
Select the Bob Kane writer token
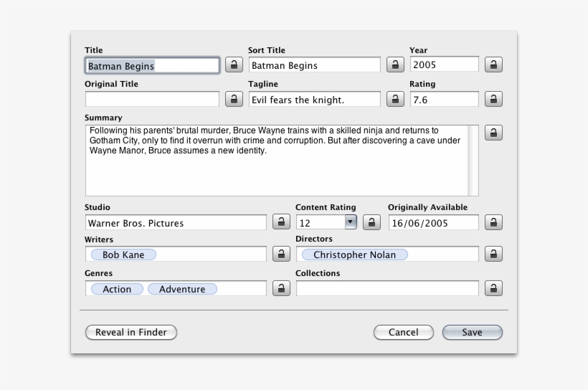point(123,255)
